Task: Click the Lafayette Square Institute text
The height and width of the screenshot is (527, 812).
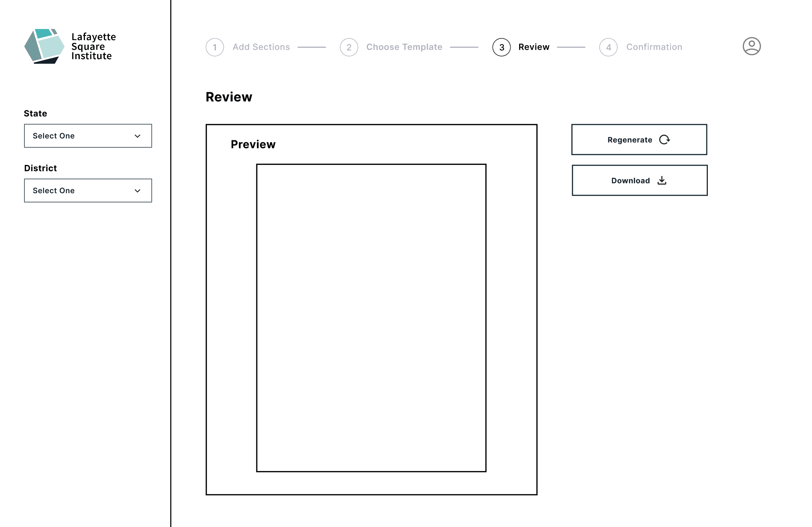Action: pyautogui.click(x=93, y=47)
